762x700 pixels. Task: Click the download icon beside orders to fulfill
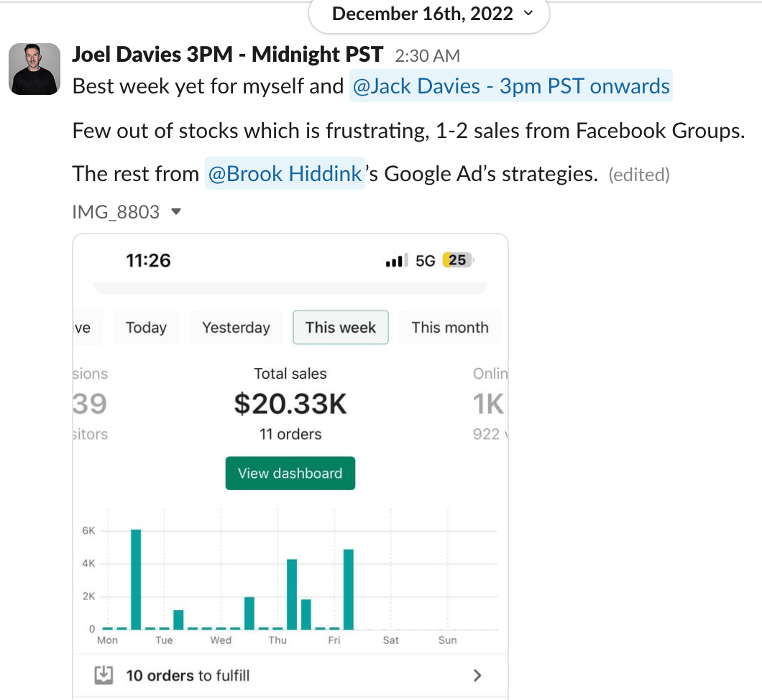(x=104, y=675)
